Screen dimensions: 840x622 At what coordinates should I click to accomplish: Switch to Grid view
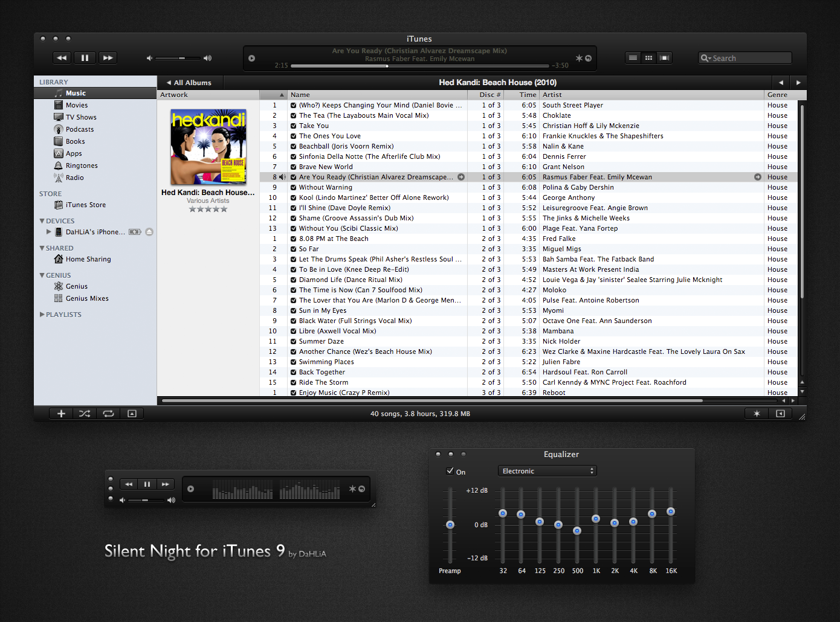[x=648, y=57]
